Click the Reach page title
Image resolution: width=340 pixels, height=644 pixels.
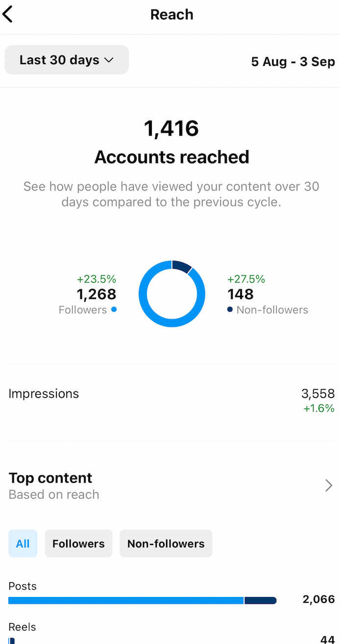coord(171,15)
